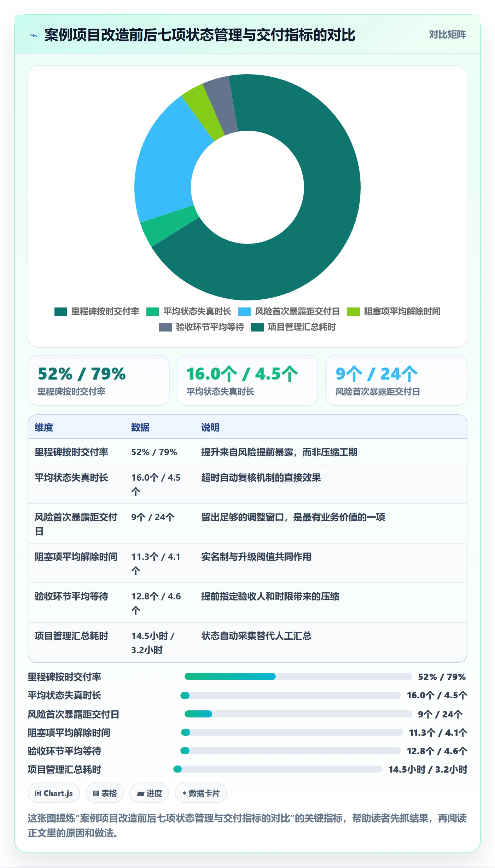
Task: Select table row 验收环节平均等待
Action: 248,603
